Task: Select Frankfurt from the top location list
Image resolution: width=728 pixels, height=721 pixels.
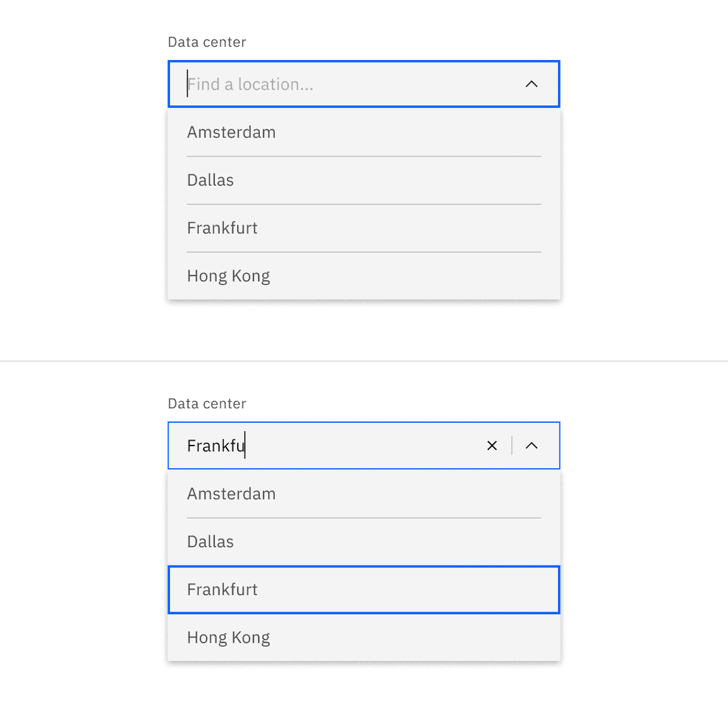Action: point(222,228)
